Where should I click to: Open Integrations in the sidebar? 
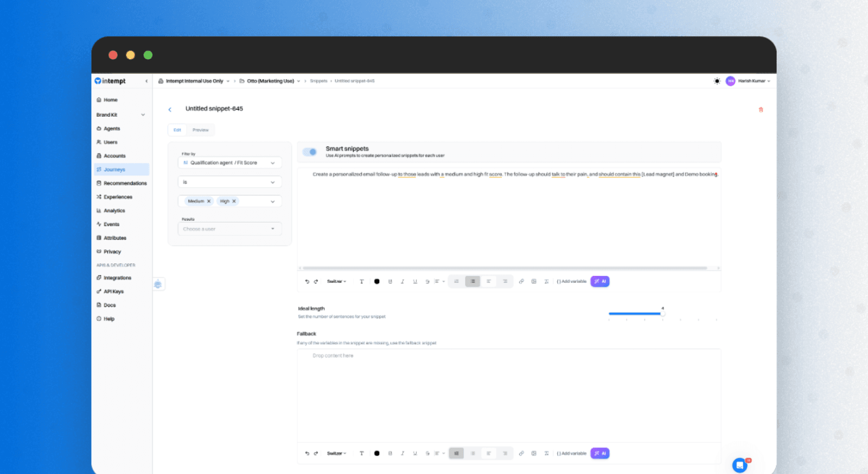coord(117,278)
